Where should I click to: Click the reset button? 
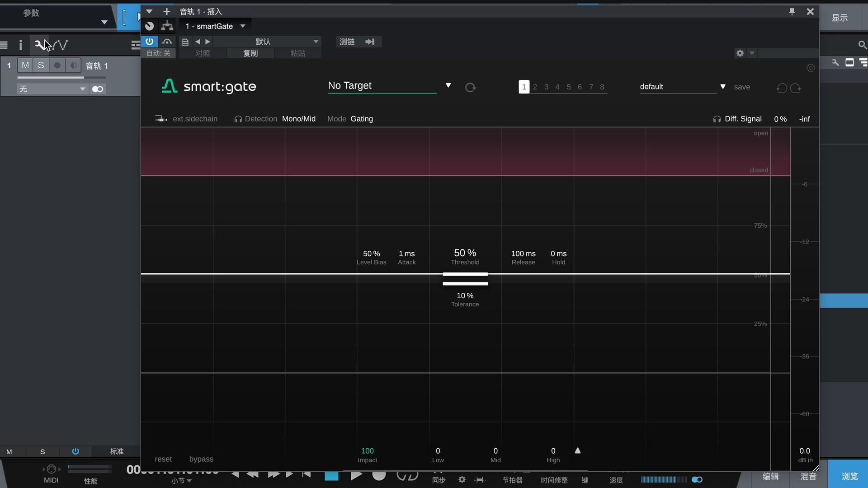pos(163,459)
